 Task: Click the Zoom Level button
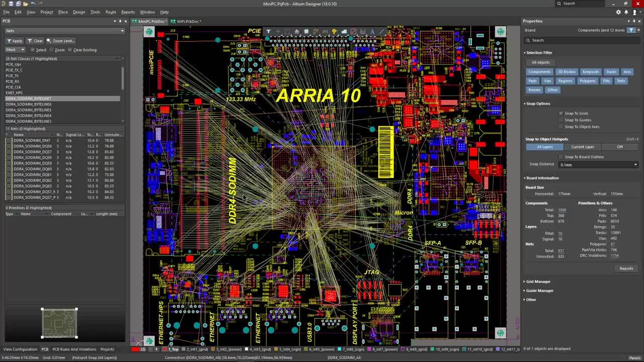pos(61,41)
